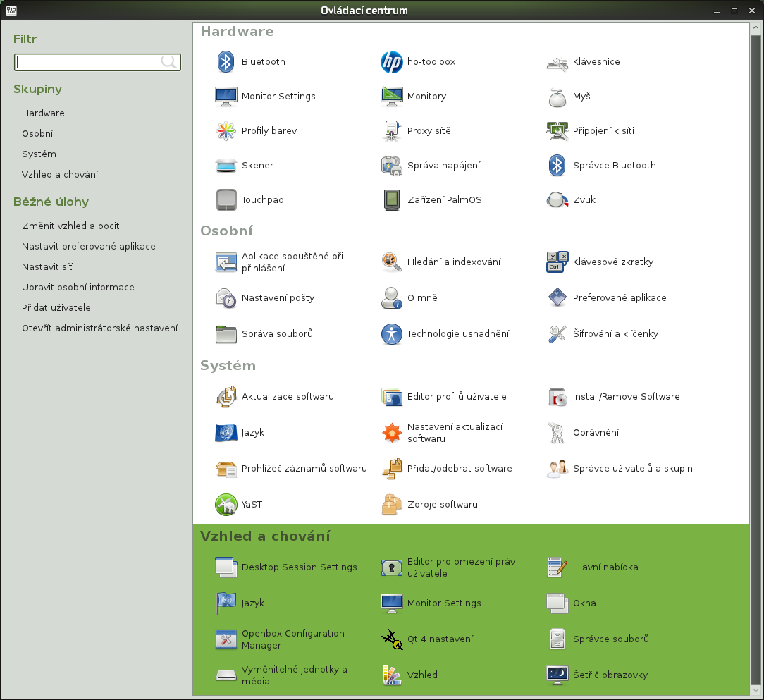The image size is (764, 700).
Task: Open Jazyk in Vzhled a chování section
Action: 226,603
